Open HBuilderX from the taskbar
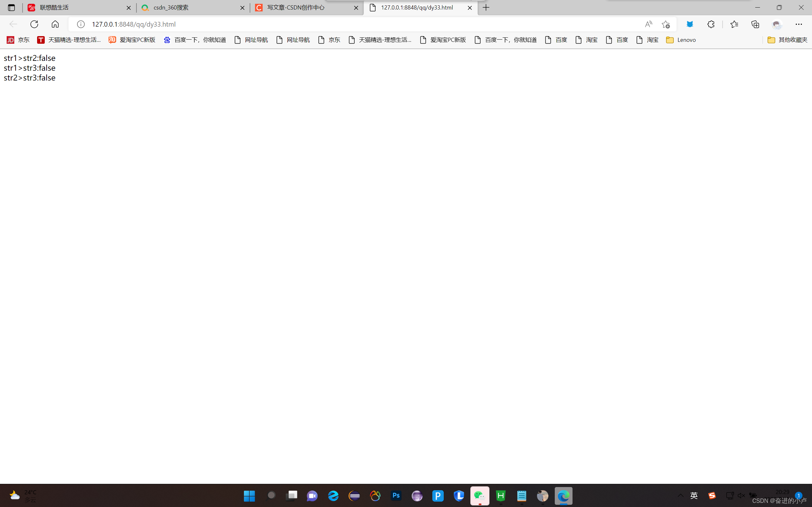812x507 pixels. tap(501, 496)
